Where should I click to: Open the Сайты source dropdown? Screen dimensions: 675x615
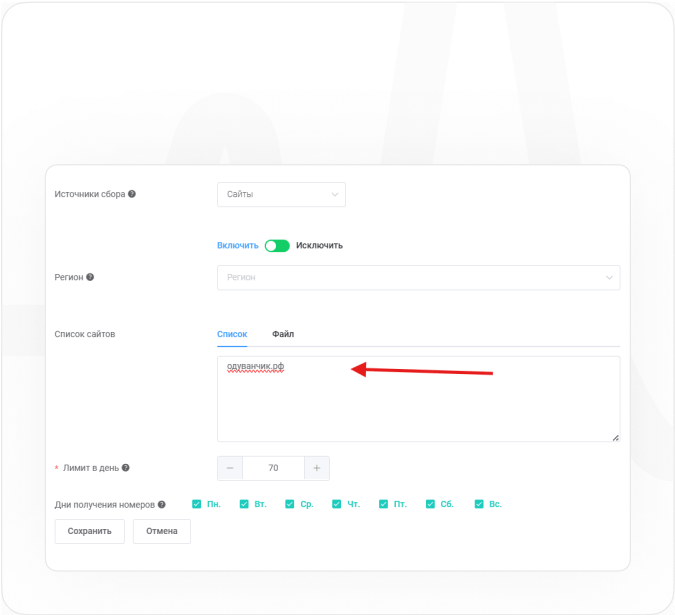pyautogui.click(x=281, y=194)
